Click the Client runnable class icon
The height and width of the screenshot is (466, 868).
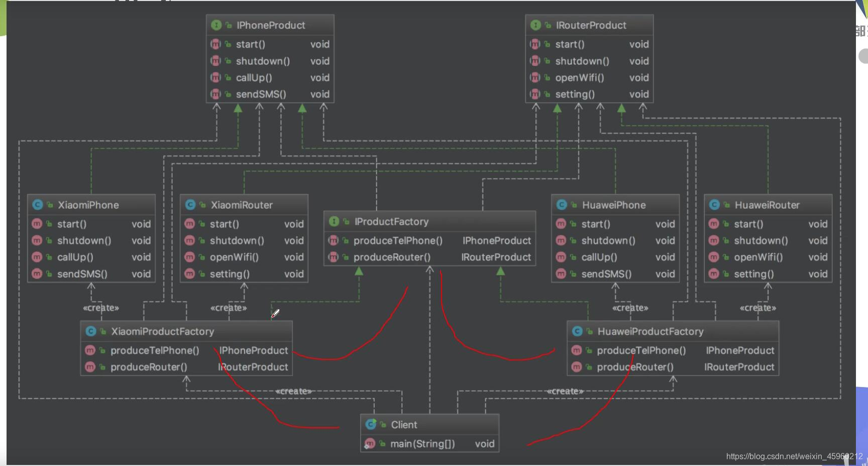click(371, 424)
